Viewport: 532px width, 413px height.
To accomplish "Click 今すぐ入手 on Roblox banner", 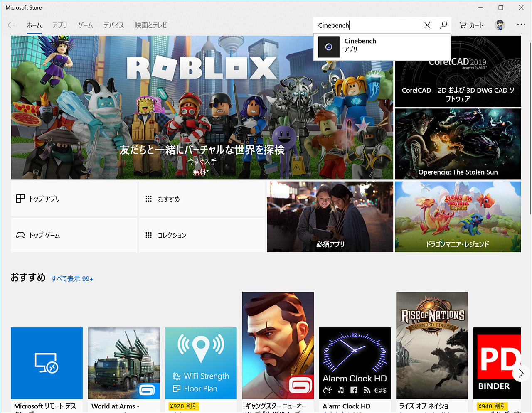I will point(202,161).
